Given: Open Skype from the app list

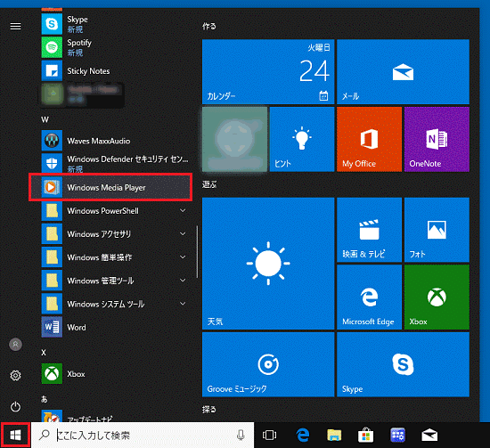Looking at the screenshot, I should tap(114, 24).
